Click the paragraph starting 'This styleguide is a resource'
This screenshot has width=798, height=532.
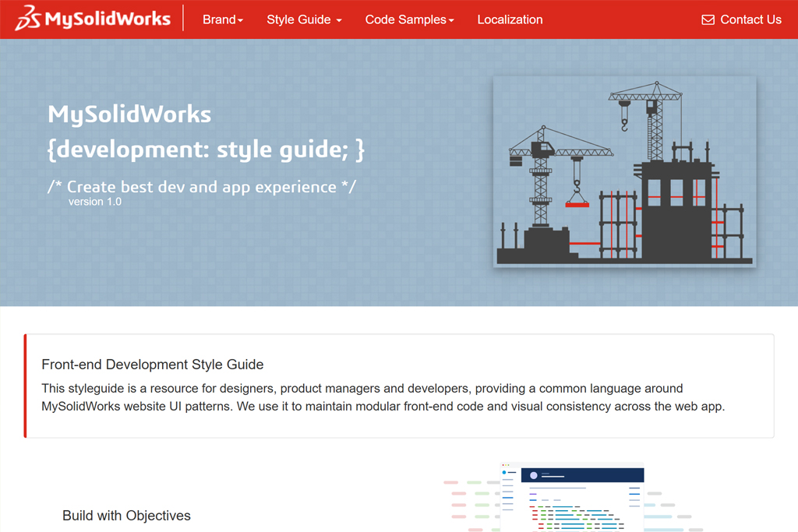[x=383, y=397]
